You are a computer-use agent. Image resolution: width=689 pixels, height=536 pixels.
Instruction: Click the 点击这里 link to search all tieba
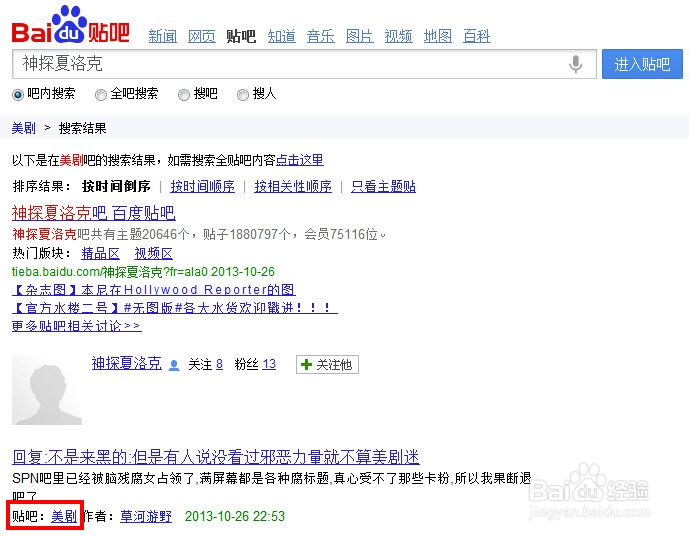tap(300, 160)
